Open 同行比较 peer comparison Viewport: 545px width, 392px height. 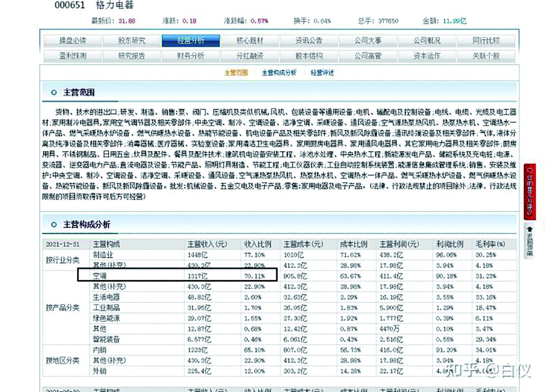click(486, 40)
